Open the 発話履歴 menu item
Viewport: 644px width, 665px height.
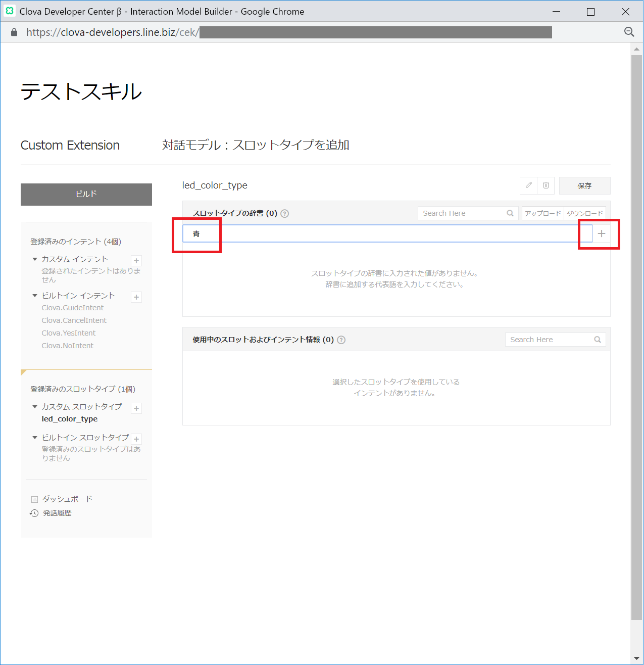[x=57, y=513]
